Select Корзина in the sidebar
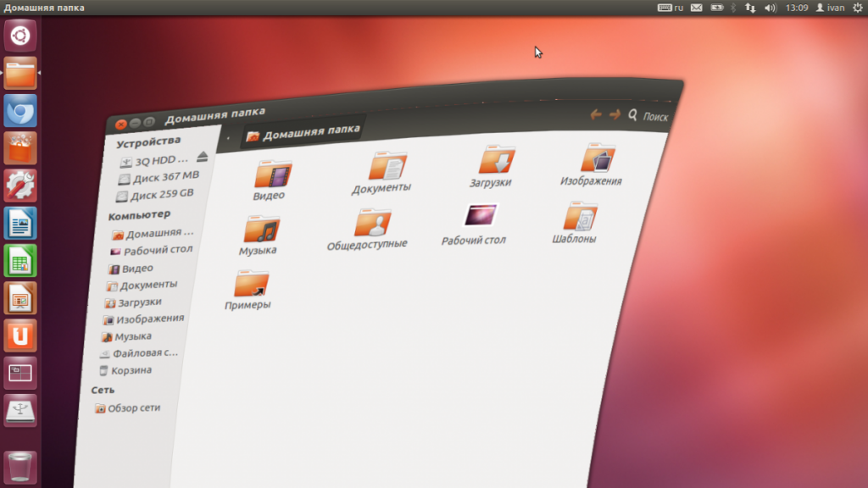868x488 pixels. [x=131, y=370]
